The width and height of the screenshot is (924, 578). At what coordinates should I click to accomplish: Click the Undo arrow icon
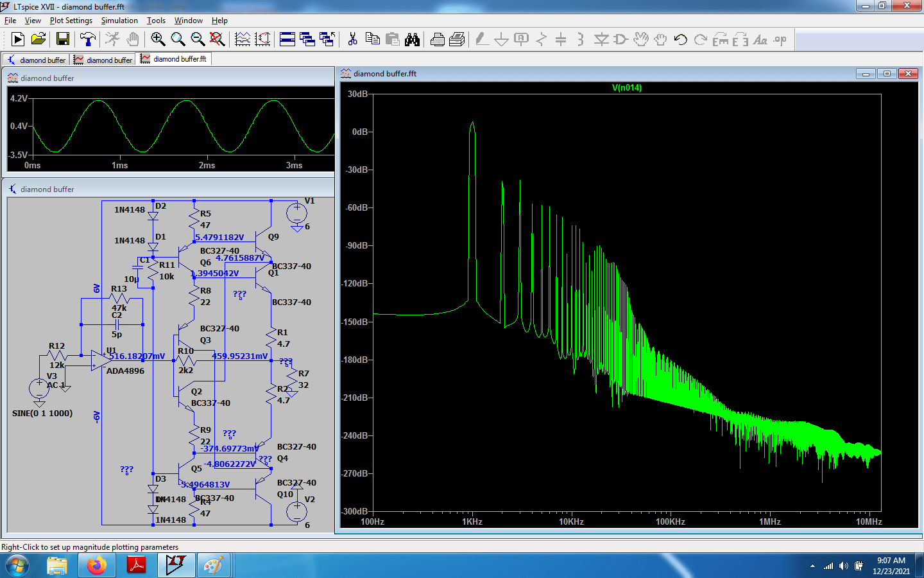681,40
